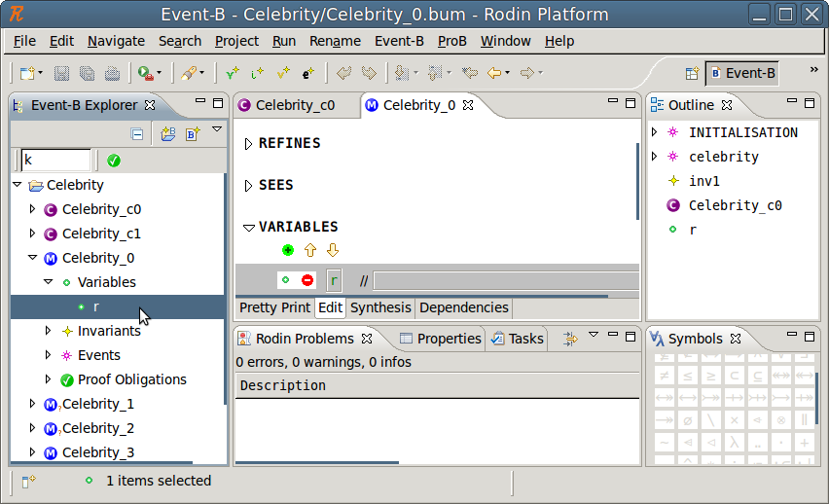The width and height of the screenshot is (829, 504).
Task: Expand the REFINES section
Action: point(249,144)
